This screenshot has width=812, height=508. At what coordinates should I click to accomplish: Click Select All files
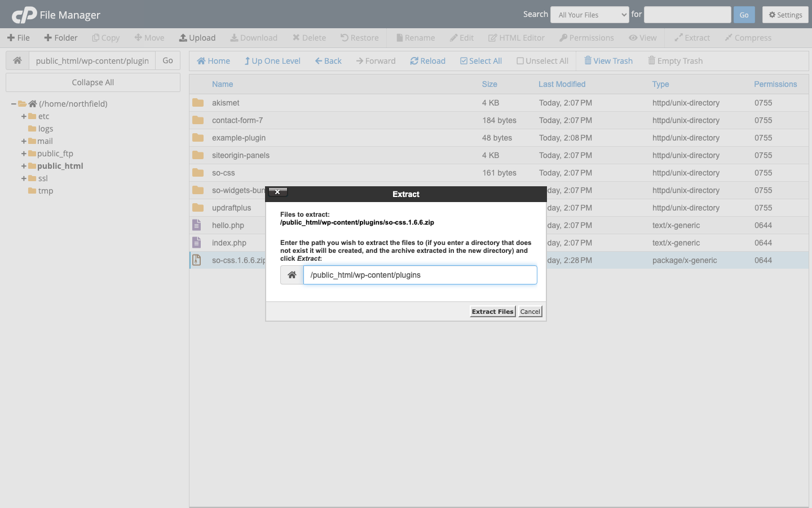[x=481, y=61]
